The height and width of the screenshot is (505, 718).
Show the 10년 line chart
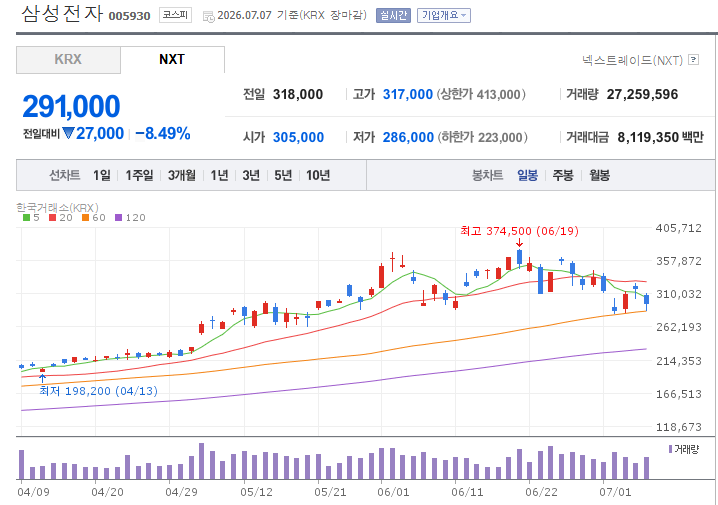click(x=318, y=175)
